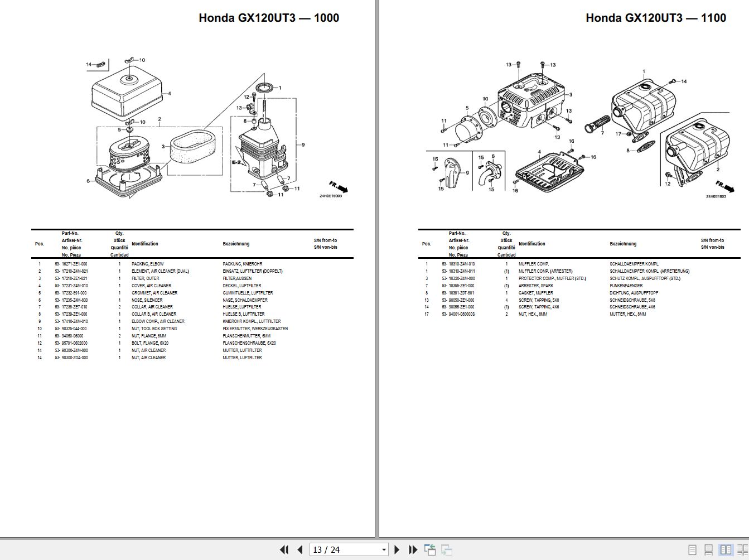Click part number 17410-Z4M-010 in left table
Screen dimensions: 749x560
(74, 321)
